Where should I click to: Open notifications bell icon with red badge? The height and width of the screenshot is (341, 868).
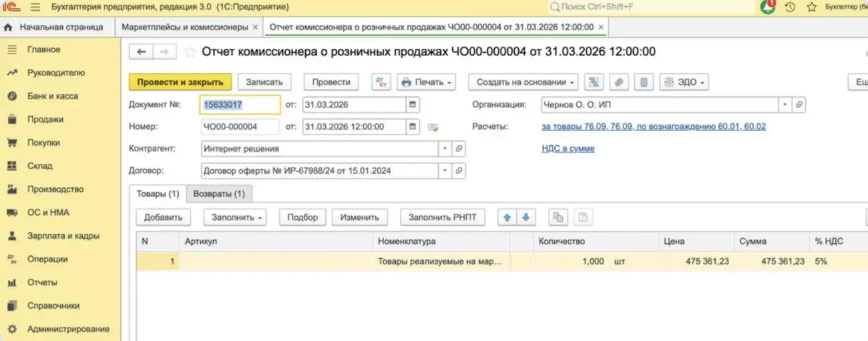click(x=768, y=7)
